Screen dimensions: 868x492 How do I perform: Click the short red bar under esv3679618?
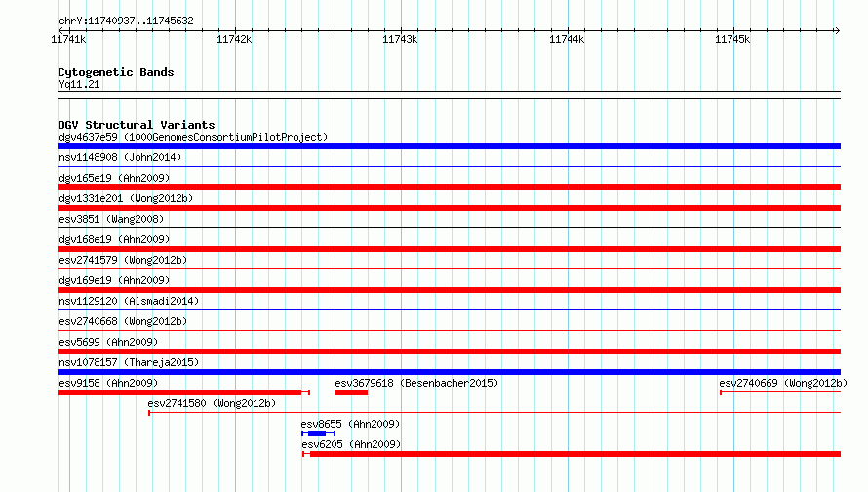click(x=351, y=392)
